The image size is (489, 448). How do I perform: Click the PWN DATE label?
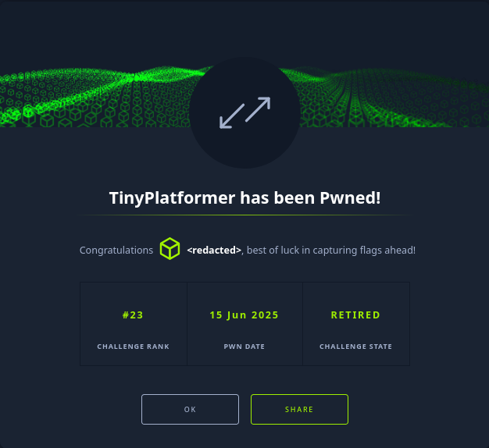point(244,347)
